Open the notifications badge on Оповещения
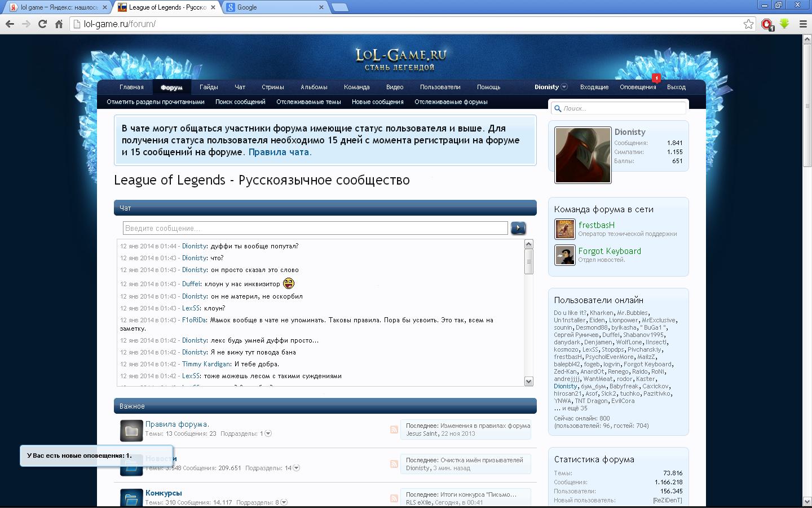 point(656,78)
